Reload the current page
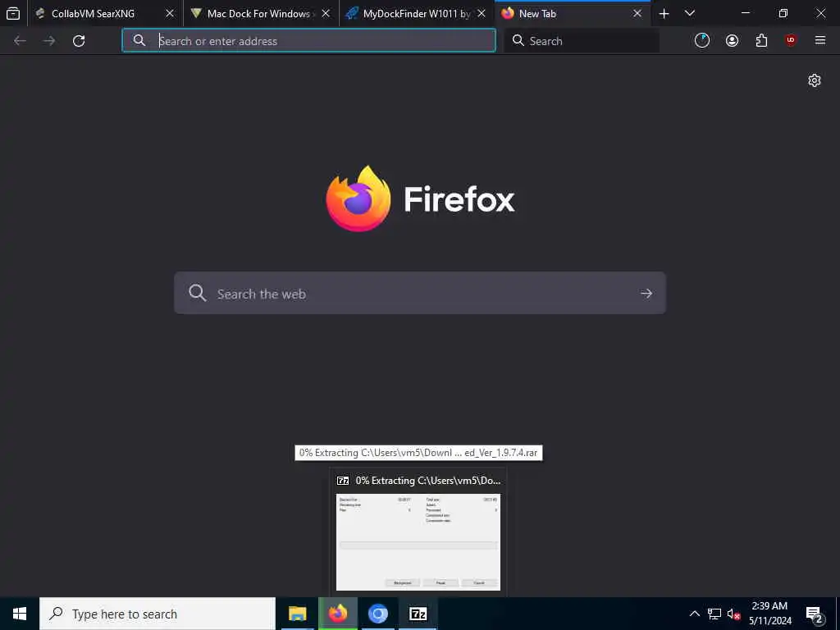 coord(79,41)
